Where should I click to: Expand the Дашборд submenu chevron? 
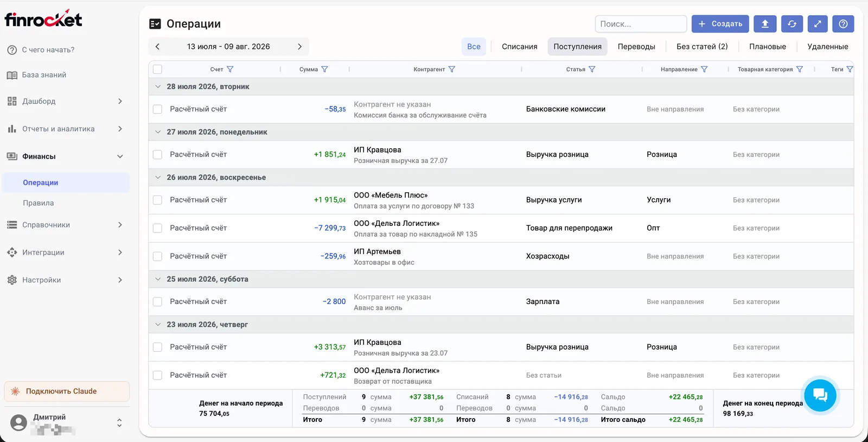pyautogui.click(x=120, y=101)
